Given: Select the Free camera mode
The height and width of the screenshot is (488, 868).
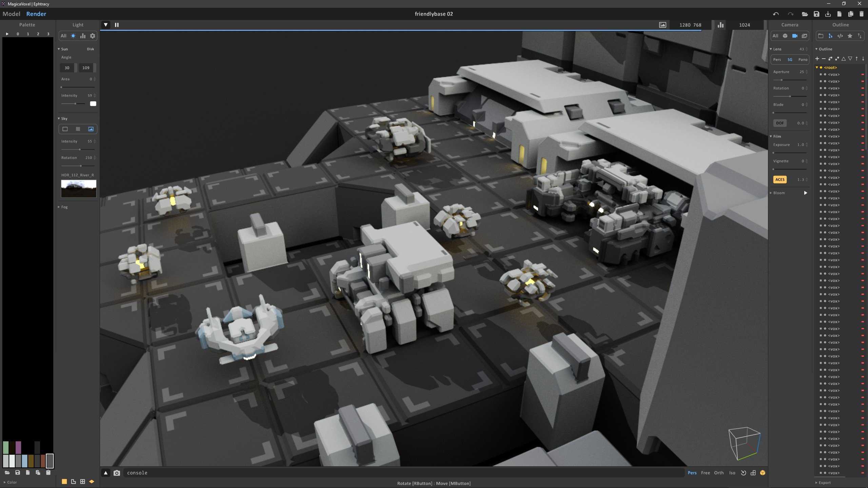Looking at the screenshot, I should [x=705, y=473].
